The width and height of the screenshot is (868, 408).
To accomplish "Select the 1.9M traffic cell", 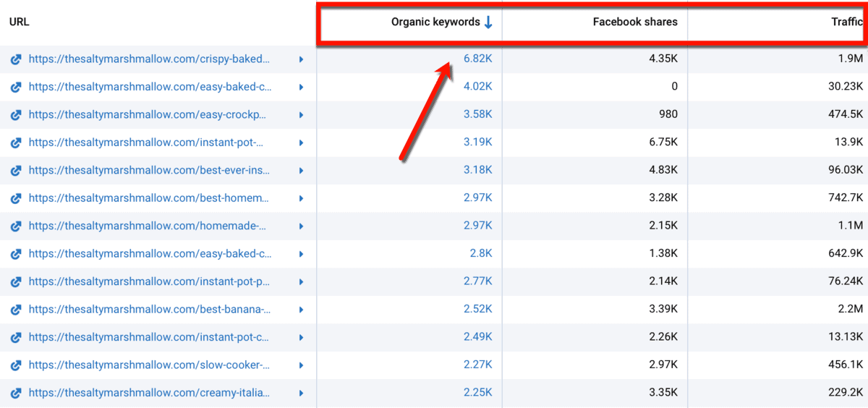I will point(850,59).
